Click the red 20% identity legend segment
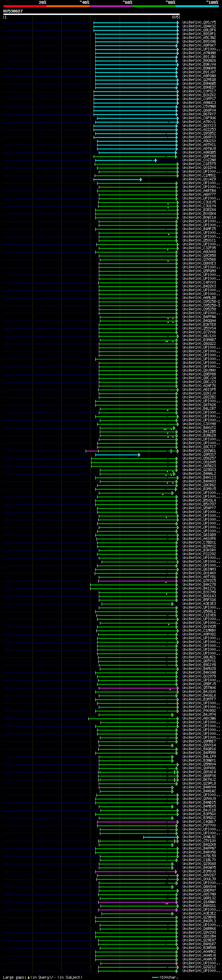222x980 pixels. pos(25,6)
